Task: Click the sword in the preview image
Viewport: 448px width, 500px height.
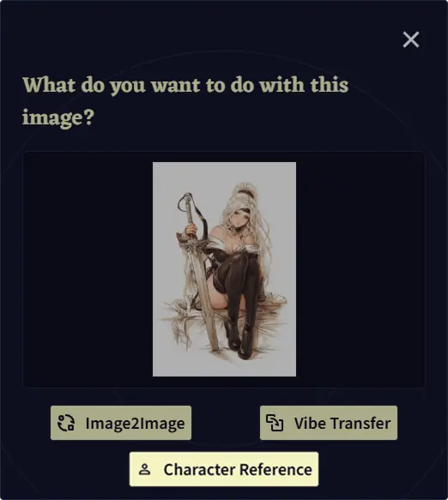Action: tap(199, 271)
